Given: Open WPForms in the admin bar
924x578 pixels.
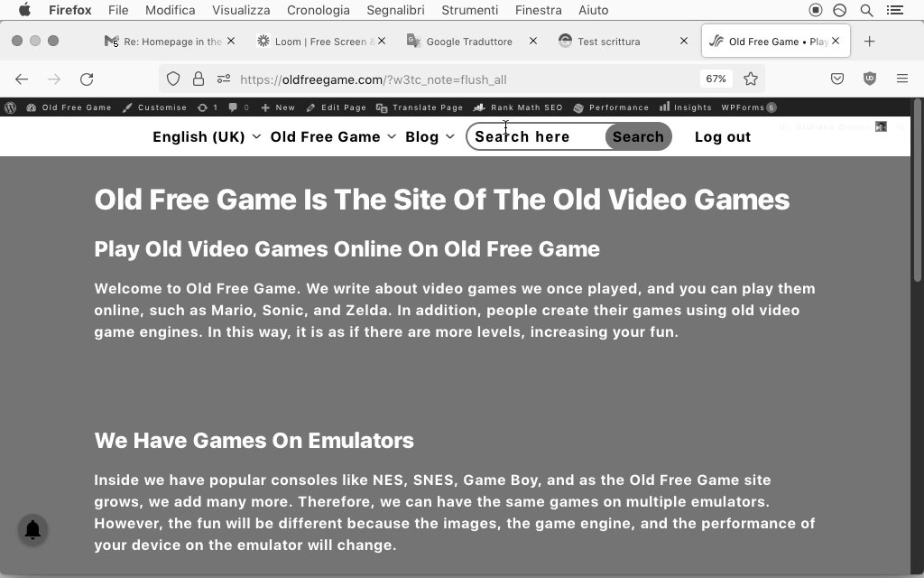Looking at the screenshot, I should [x=749, y=107].
